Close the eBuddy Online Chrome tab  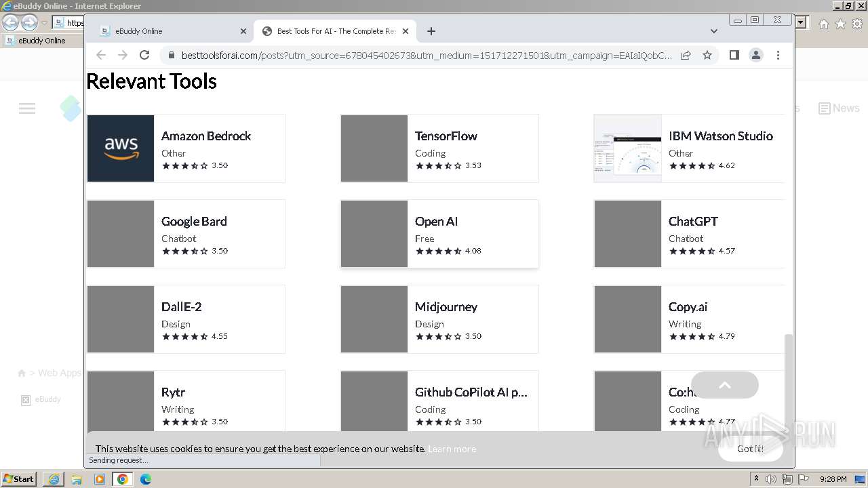[243, 31]
